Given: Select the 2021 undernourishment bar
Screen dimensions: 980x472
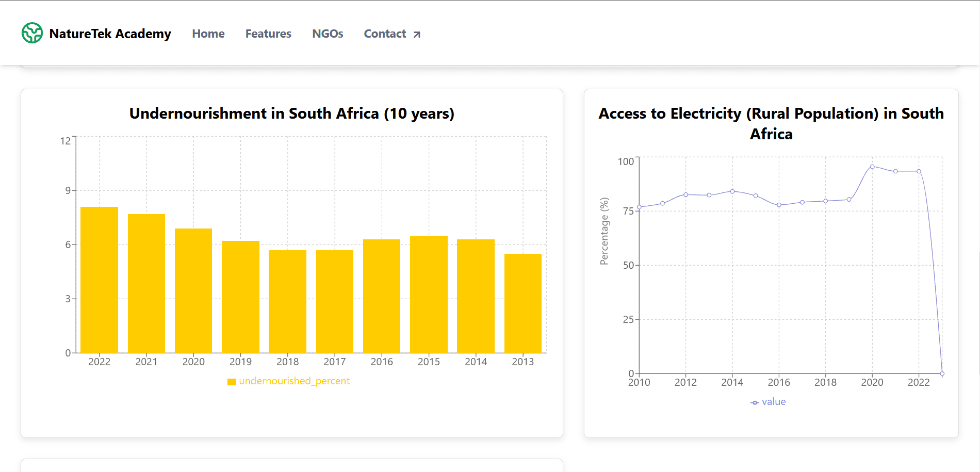Looking at the screenshot, I should pos(146,283).
